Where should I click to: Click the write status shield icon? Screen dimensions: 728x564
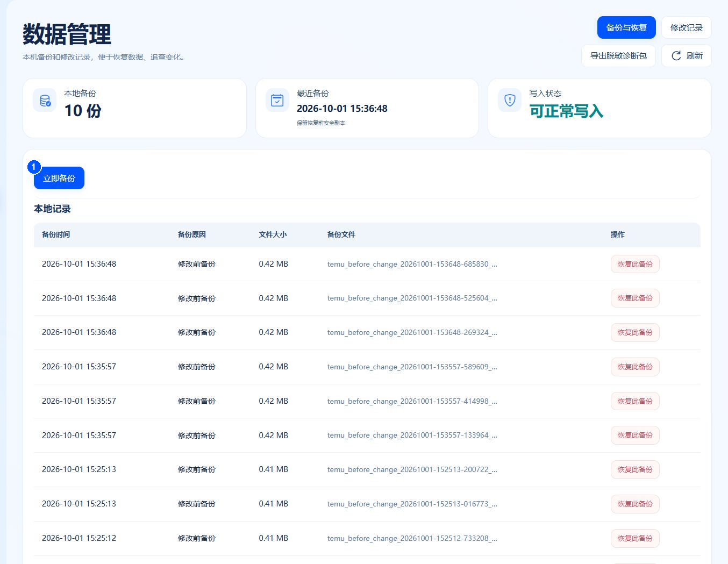[510, 100]
